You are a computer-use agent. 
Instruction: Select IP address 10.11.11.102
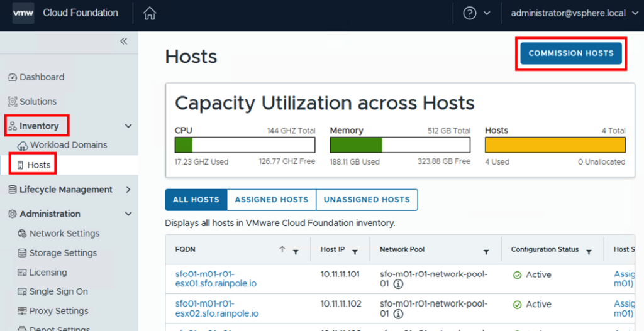[341, 305]
